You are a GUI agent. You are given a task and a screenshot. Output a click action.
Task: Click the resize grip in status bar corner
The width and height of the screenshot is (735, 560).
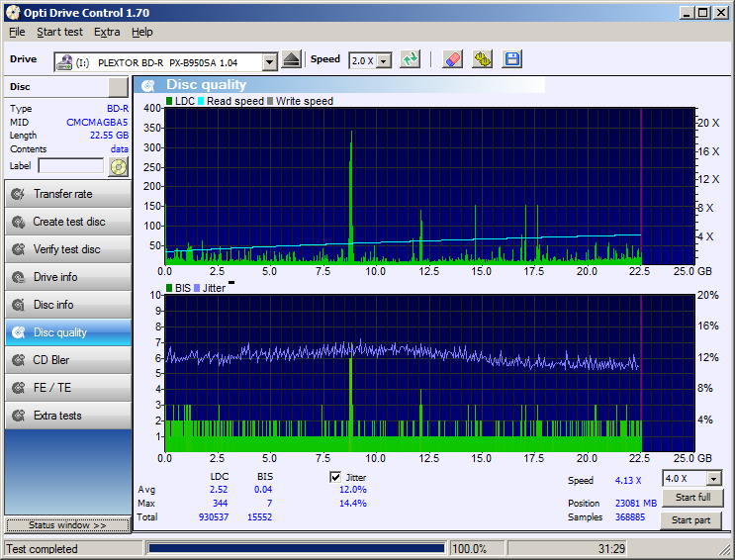pos(725,549)
